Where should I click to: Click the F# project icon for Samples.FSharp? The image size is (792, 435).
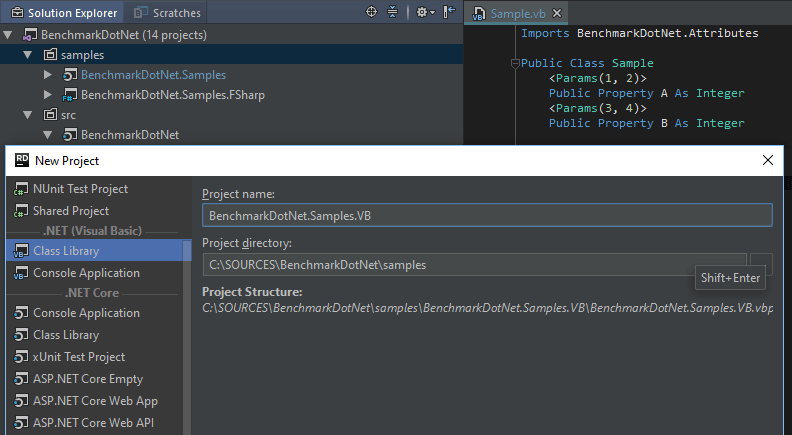point(70,95)
